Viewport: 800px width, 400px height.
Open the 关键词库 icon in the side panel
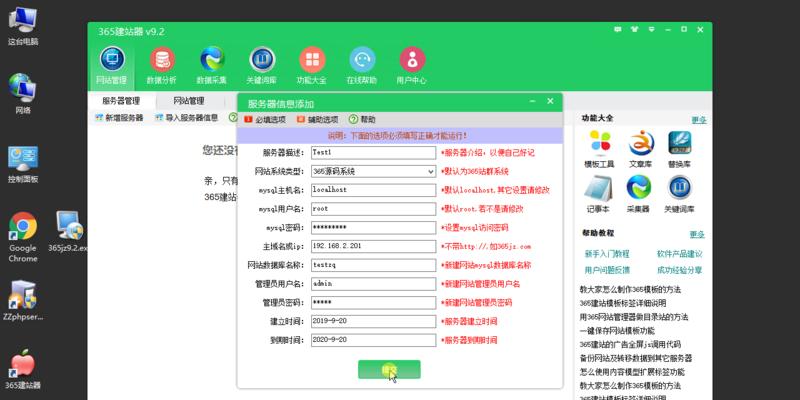click(680, 194)
